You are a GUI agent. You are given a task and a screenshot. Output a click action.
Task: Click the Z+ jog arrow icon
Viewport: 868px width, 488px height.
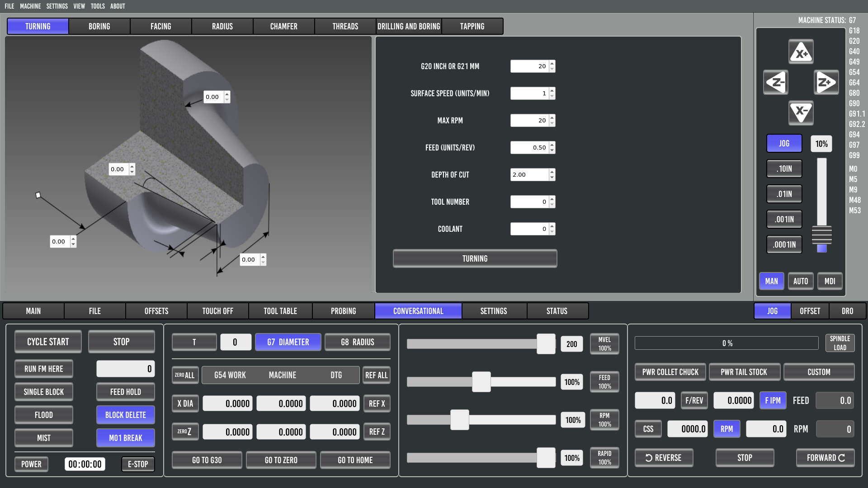(826, 82)
